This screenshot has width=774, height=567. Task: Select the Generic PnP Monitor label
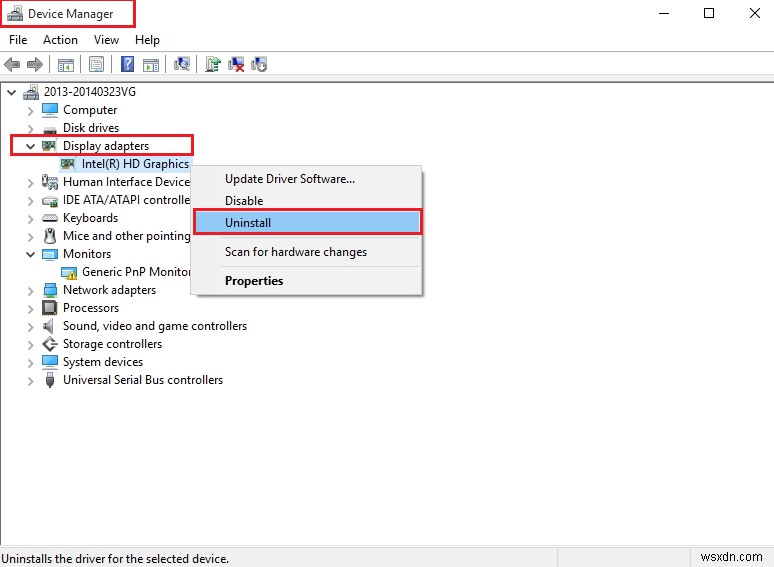pos(136,272)
